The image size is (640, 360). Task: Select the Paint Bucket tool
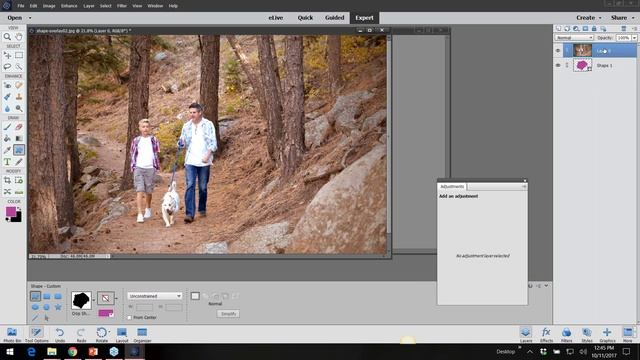(x=7, y=138)
